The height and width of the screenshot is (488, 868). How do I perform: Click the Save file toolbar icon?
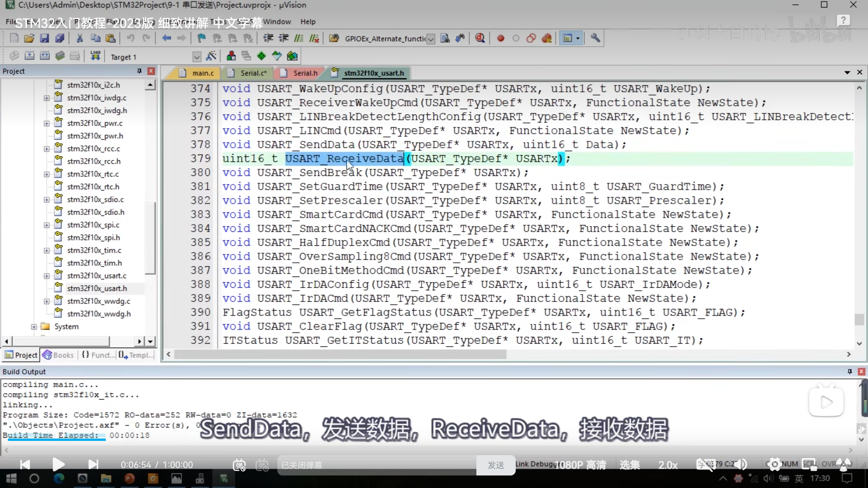click(44, 38)
